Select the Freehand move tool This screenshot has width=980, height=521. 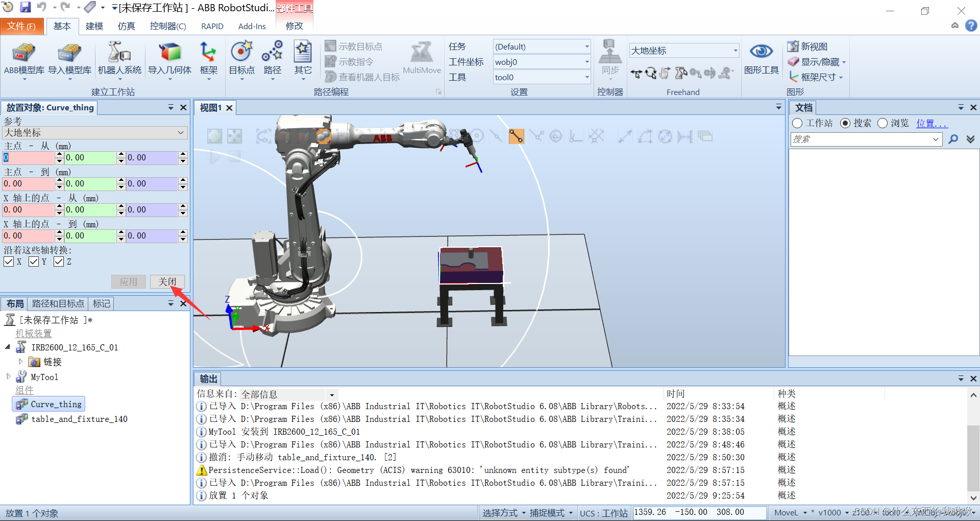[x=636, y=74]
